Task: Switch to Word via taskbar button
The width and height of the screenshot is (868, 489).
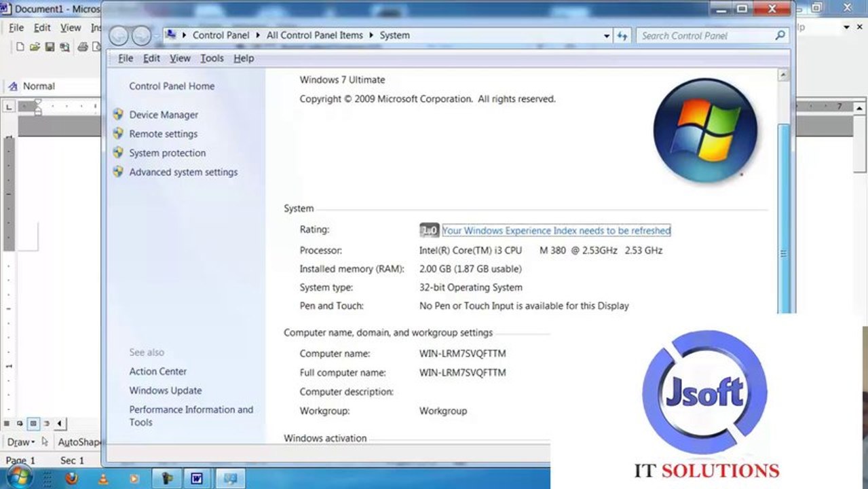Action: coord(197,478)
